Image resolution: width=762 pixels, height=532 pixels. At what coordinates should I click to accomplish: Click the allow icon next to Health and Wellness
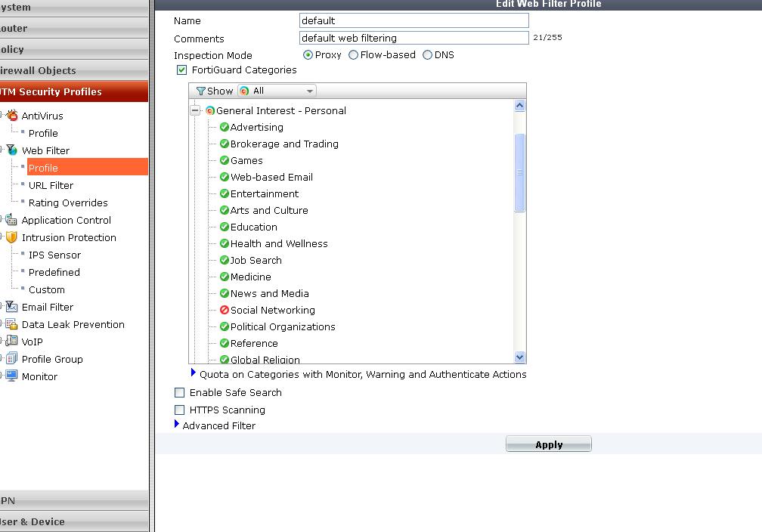click(x=224, y=243)
